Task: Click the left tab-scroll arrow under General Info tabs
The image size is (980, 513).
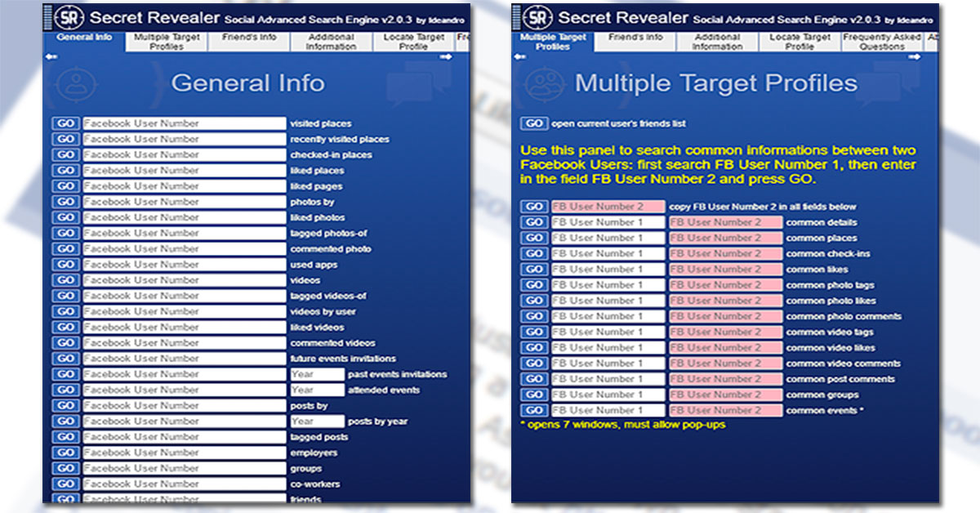Action: pyautogui.click(x=51, y=56)
